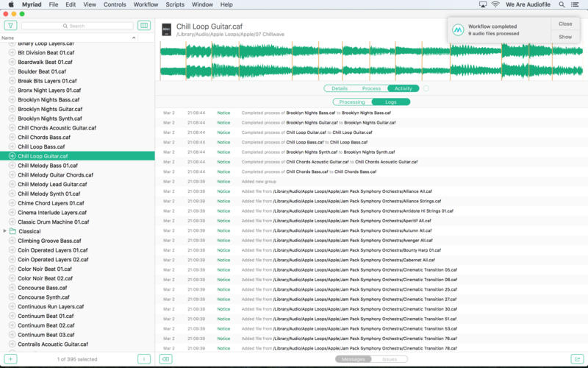Open Spotlight search in menu bar
The image size is (588, 368).
click(562, 4)
